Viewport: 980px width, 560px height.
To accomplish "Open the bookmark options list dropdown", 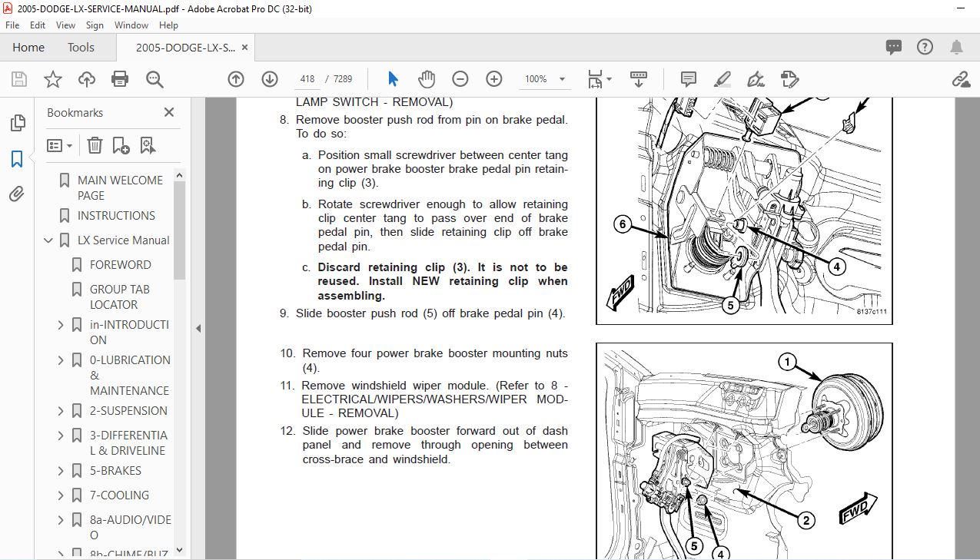I will tap(59, 145).
